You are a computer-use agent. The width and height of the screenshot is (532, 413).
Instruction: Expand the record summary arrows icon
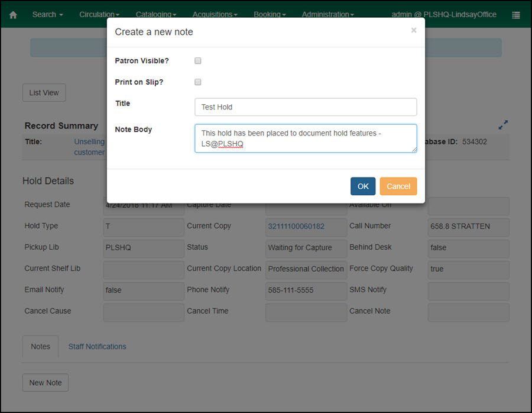[503, 125]
